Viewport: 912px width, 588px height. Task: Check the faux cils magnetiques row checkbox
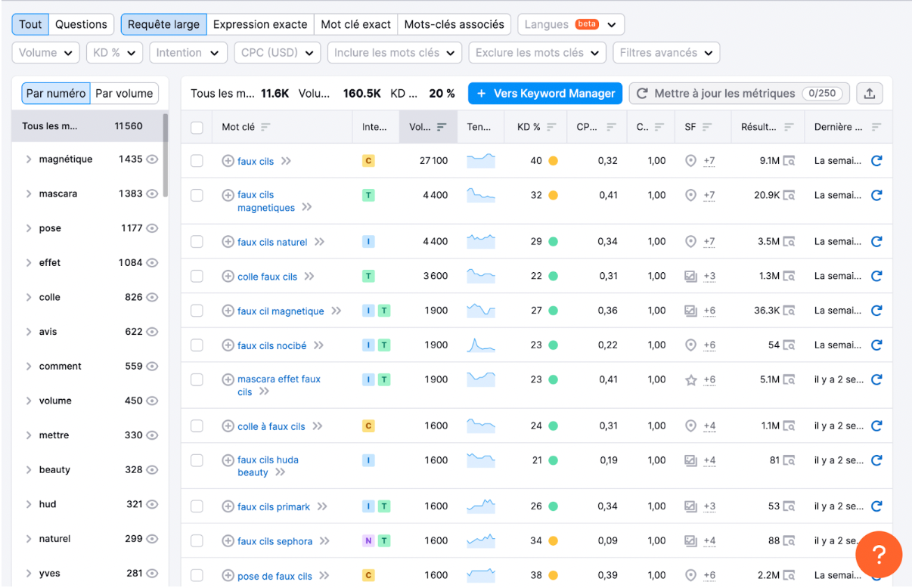197,195
